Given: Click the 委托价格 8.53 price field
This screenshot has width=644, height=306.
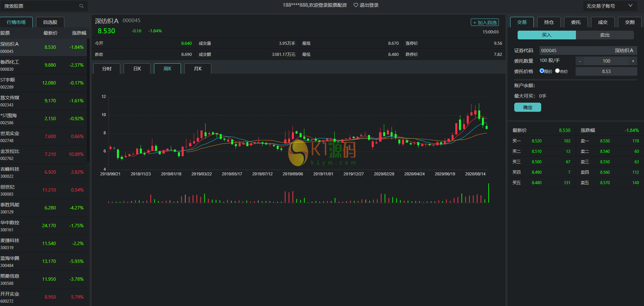Looking at the screenshot, I should (x=606, y=71).
